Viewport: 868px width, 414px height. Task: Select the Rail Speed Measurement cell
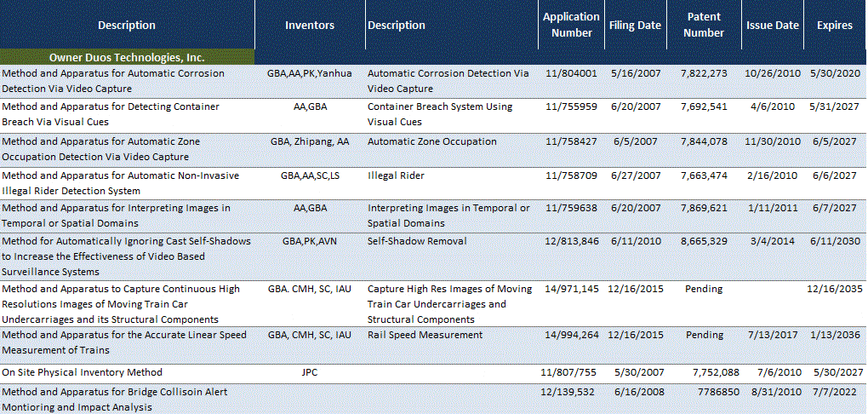425,336
